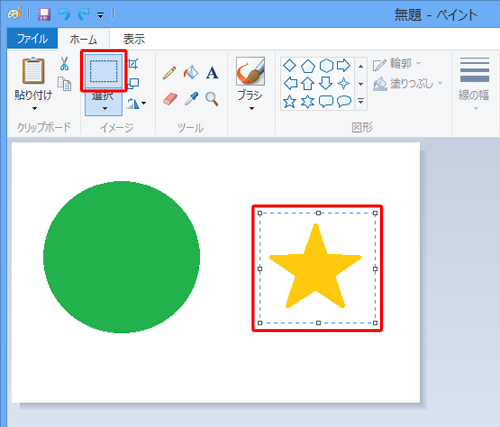Select the Eraser tool

tap(170, 99)
